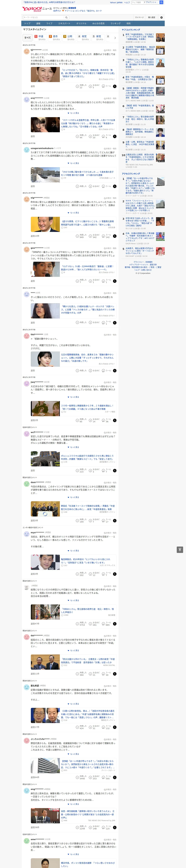
Task: Toggle うーん on ぶっちゃけcfo's comment (595)
Action: tap(107, 777)
